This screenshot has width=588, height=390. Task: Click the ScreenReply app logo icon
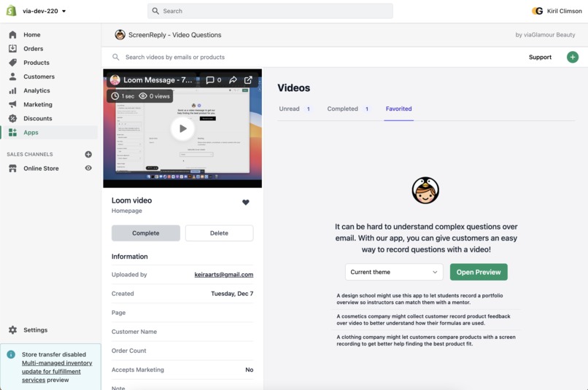pyautogui.click(x=120, y=35)
